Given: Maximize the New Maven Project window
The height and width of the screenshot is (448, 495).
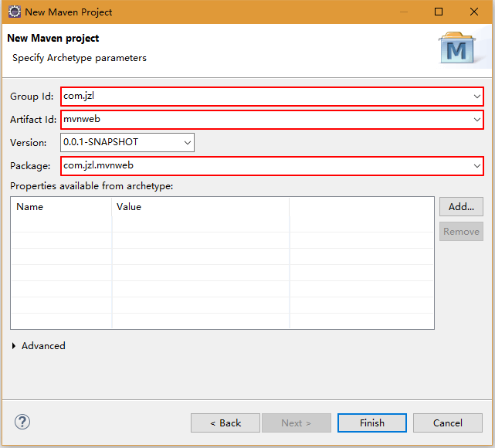Looking at the screenshot, I should pos(439,12).
